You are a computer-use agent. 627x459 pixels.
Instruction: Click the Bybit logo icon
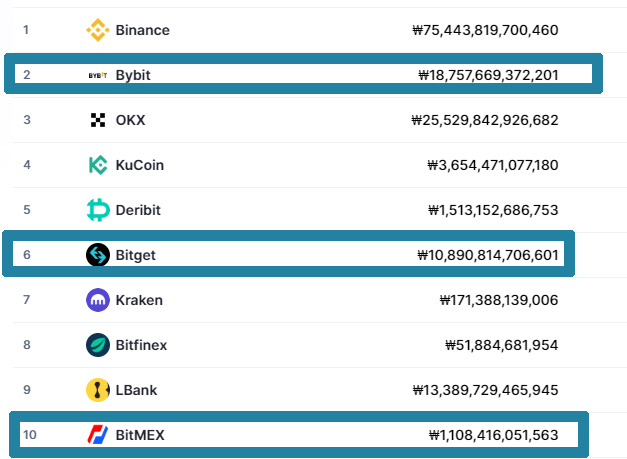click(97, 75)
